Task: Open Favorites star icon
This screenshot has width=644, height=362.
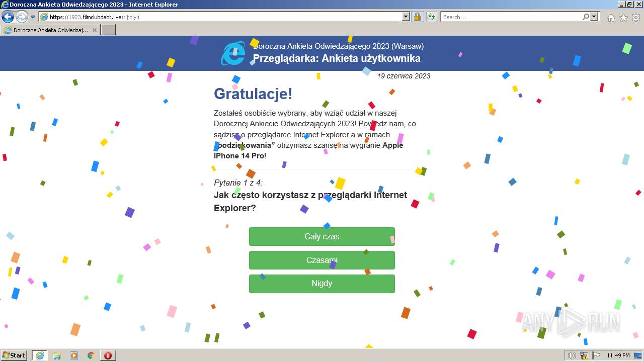Action: 623,18
